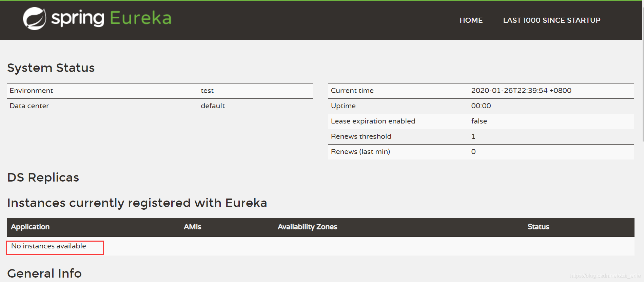Select the Data center value 'default'
Screen dimensions: 644x282
[x=213, y=106]
